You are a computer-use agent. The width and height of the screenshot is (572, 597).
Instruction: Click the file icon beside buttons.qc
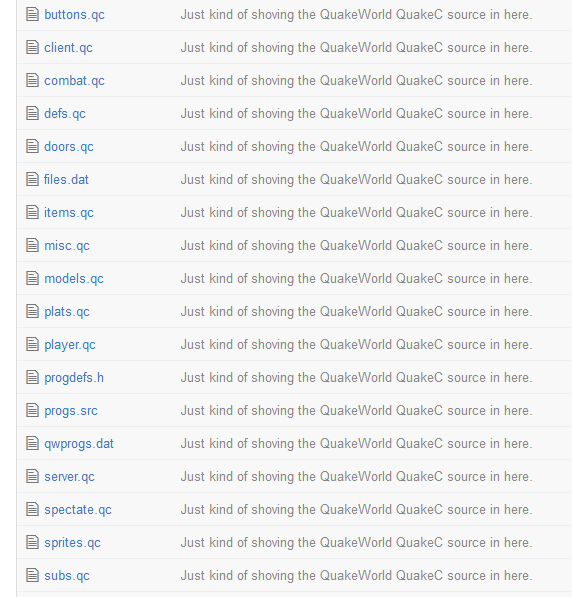point(32,14)
